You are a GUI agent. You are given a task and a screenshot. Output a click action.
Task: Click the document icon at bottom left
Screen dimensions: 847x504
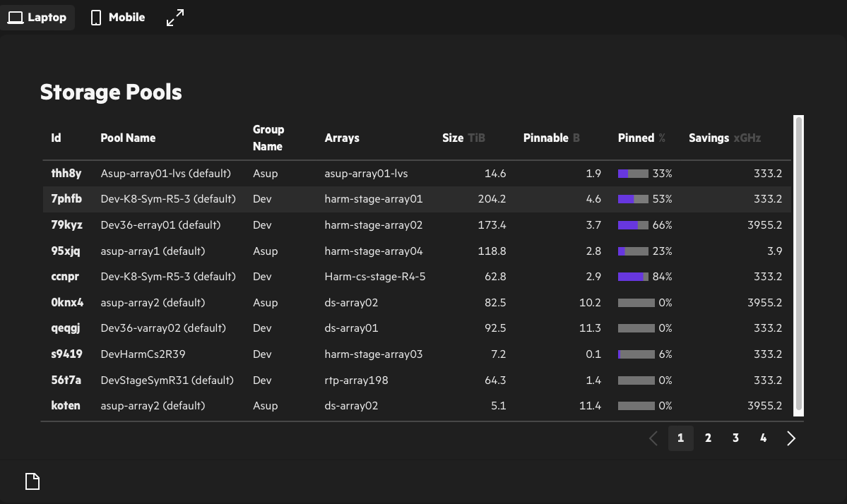tap(32, 481)
